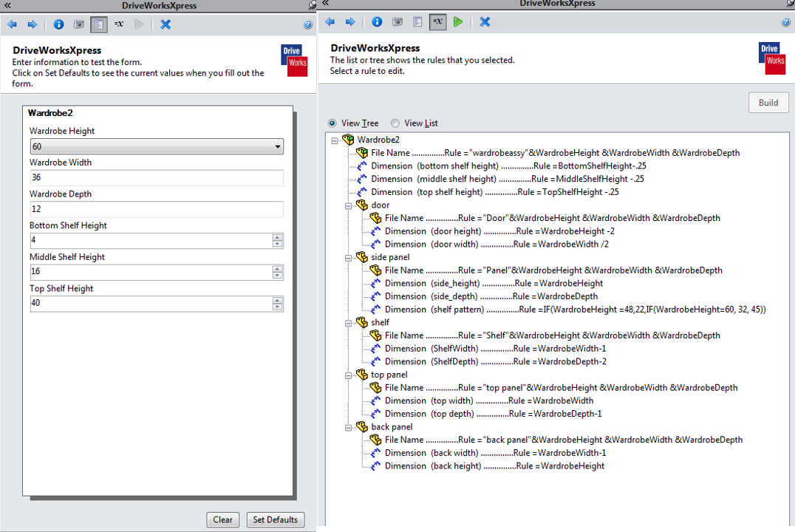Click green run arrow in right panel
Viewport: 795px width, 532px height.
pyautogui.click(x=458, y=22)
